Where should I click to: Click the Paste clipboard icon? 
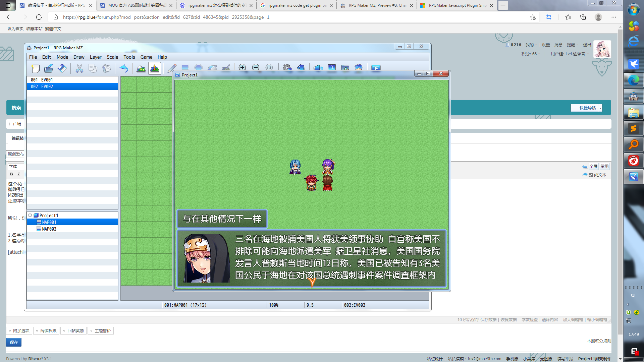106,68
